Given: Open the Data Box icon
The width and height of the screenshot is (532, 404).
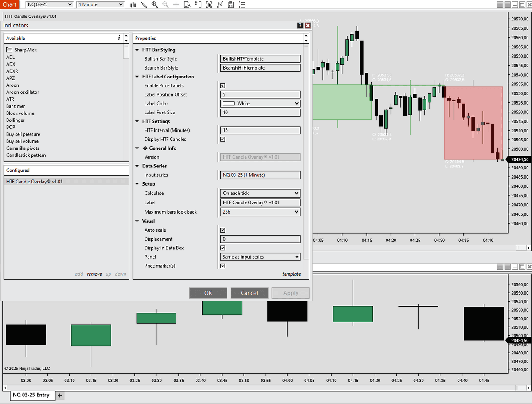Looking at the screenshot, I should [187, 4].
